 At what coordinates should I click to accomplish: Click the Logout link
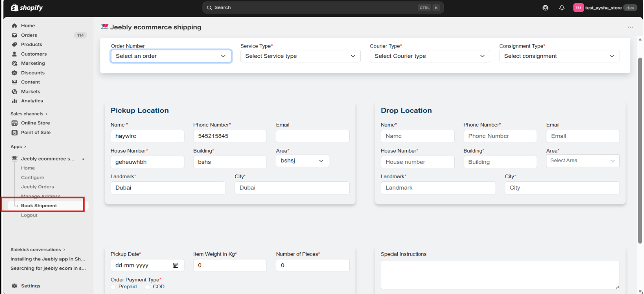tap(29, 215)
